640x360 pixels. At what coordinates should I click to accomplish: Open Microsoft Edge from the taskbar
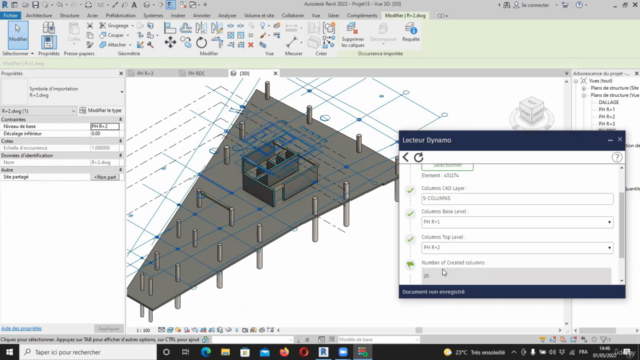[206, 352]
